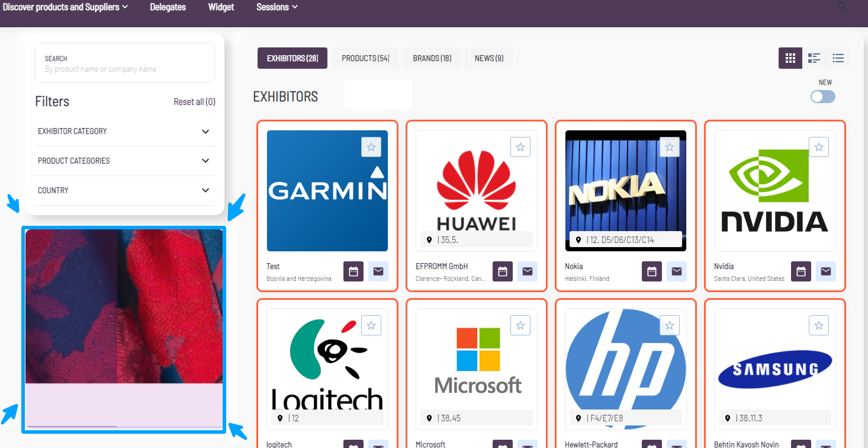Image resolution: width=868 pixels, height=448 pixels.
Task: Click the horizontal scrollbar under banner image
Action: click(x=72, y=426)
